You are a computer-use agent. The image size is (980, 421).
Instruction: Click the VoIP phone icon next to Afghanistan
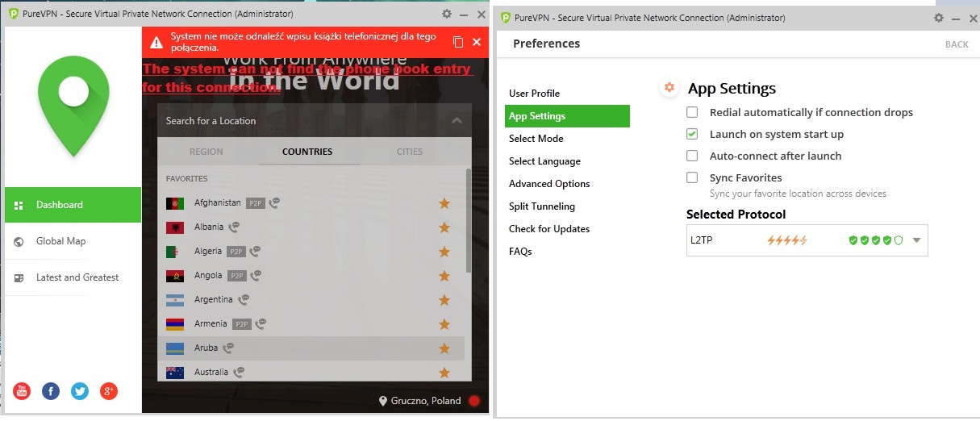[275, 203]
